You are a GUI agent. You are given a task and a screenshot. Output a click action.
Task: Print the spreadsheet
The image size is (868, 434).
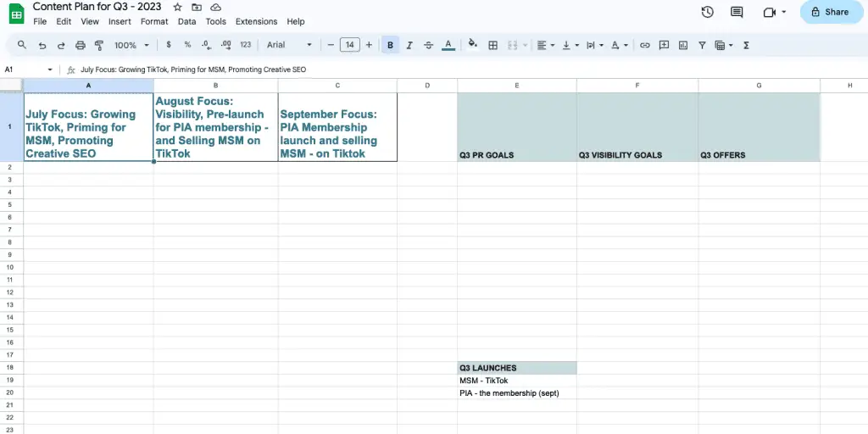click(x=81, y=46)
